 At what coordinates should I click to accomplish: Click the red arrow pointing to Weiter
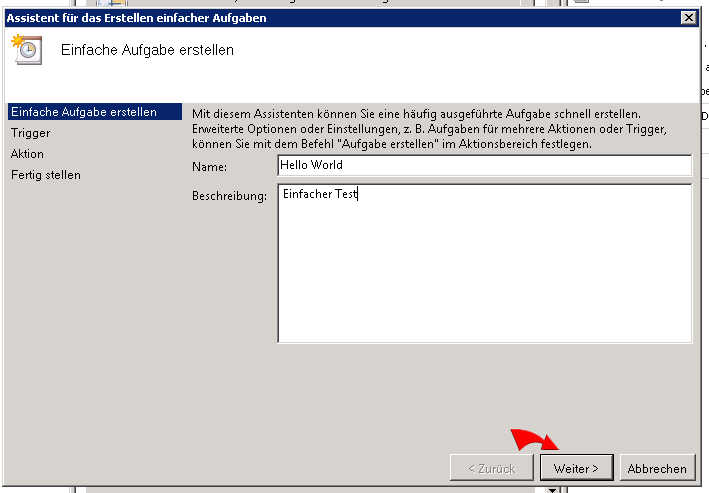(535, 440)
